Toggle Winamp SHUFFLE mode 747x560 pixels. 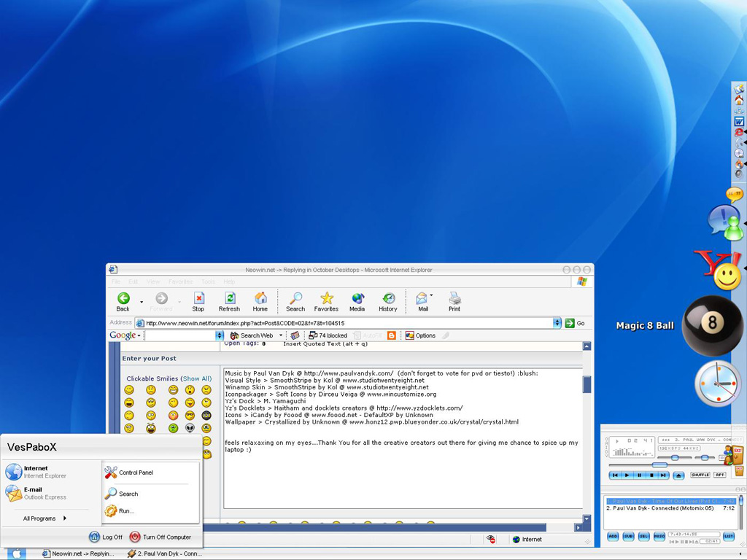coord(700,475)
